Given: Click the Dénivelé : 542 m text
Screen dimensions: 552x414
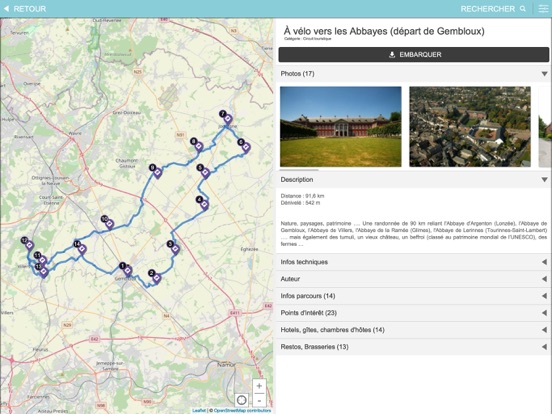Looking at the screenshot, I should pos(300,203).
